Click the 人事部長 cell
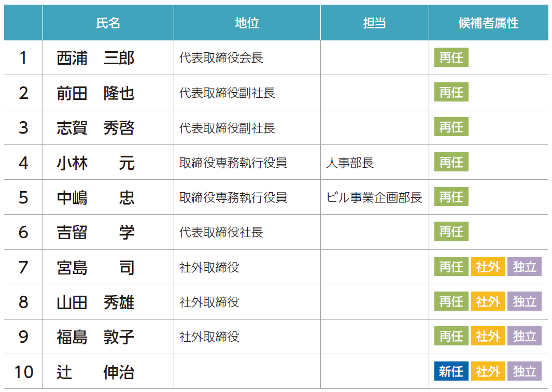This screenshot has width=552, height=392. [x=350, y=163]
